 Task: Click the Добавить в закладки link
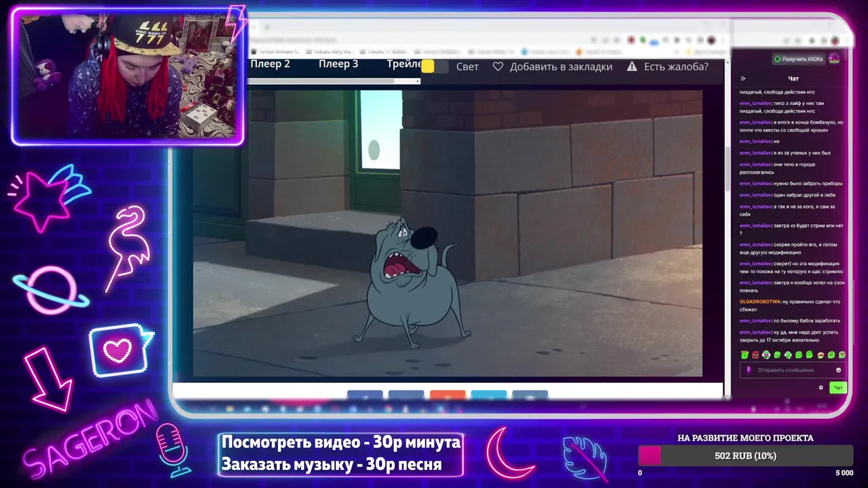[561, 66]
